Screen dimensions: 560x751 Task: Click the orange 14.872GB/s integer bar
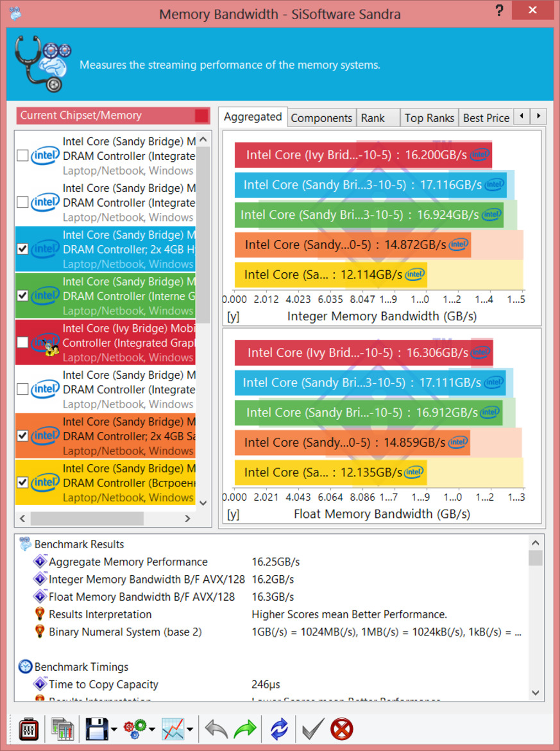click(x=353, y=245)
